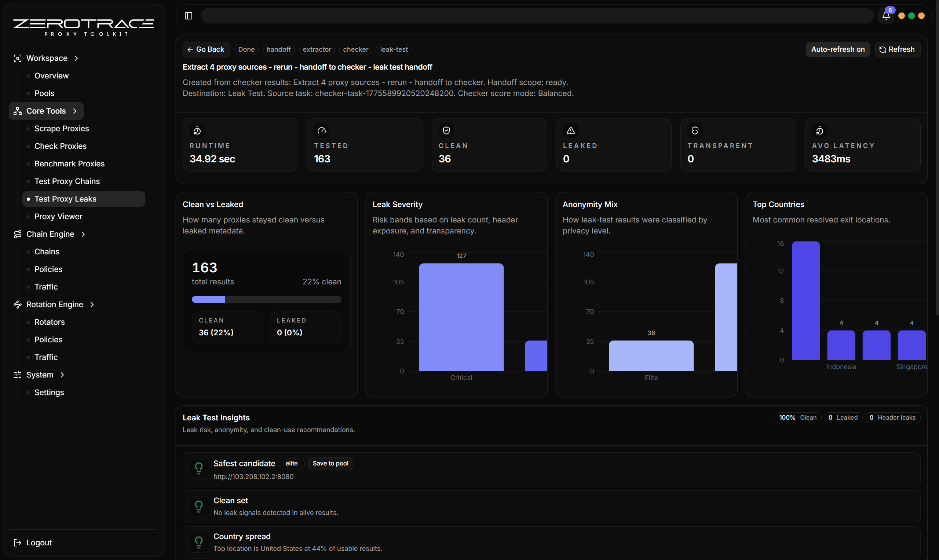Click the Safest candidate lightbulb icon
This screenshot has height=560, width=939.
pyautogui.click(x=198, y=468)
